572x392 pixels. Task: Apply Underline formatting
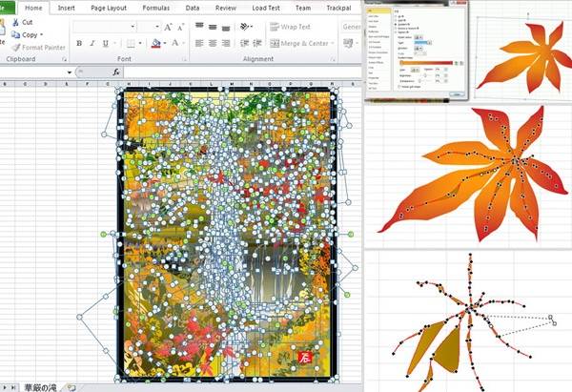[106, 43]
